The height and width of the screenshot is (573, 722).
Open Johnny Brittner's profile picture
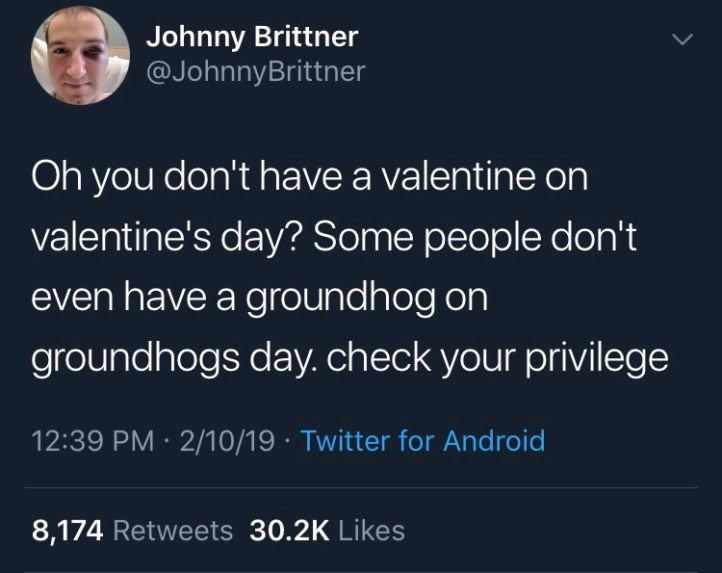[80, 55]
